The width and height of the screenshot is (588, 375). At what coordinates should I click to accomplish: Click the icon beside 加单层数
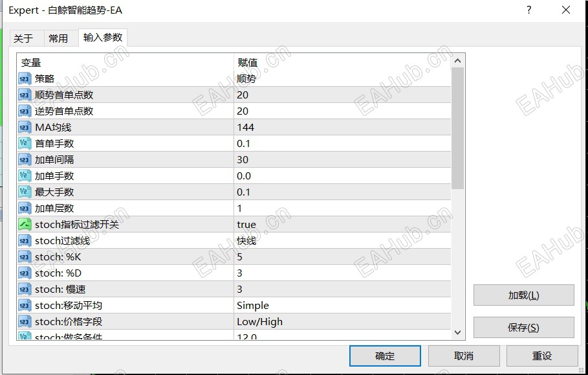pyautogui.click(x=25, y=208)
